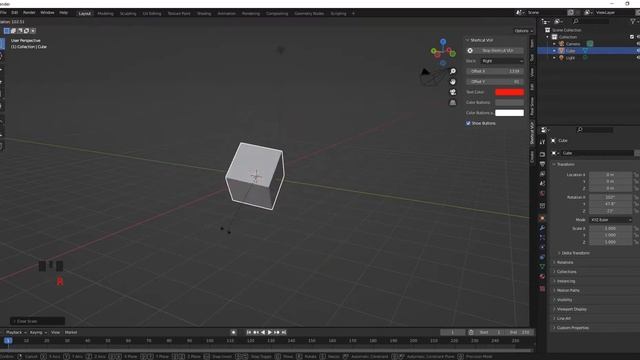640x360 pixels.
Task: Enable the first selection mode toggle
Action: point(7,31)
